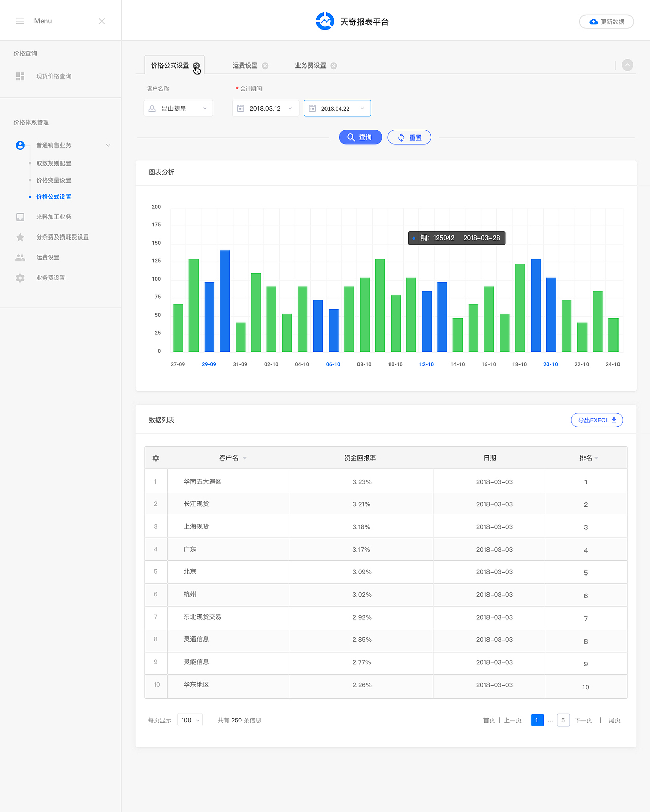Click calendar icon in 2018.04.22 field

click(x=312, y=108)
